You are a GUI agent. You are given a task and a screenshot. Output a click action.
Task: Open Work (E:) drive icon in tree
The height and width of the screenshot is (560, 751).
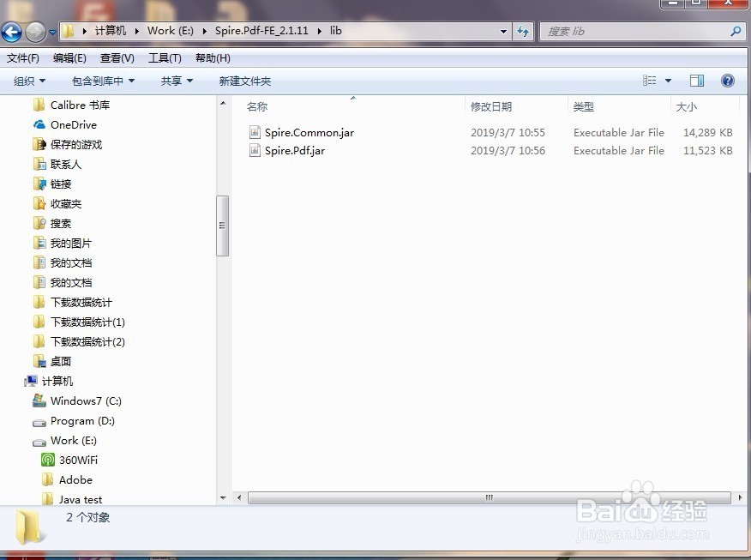pos(39,442)
